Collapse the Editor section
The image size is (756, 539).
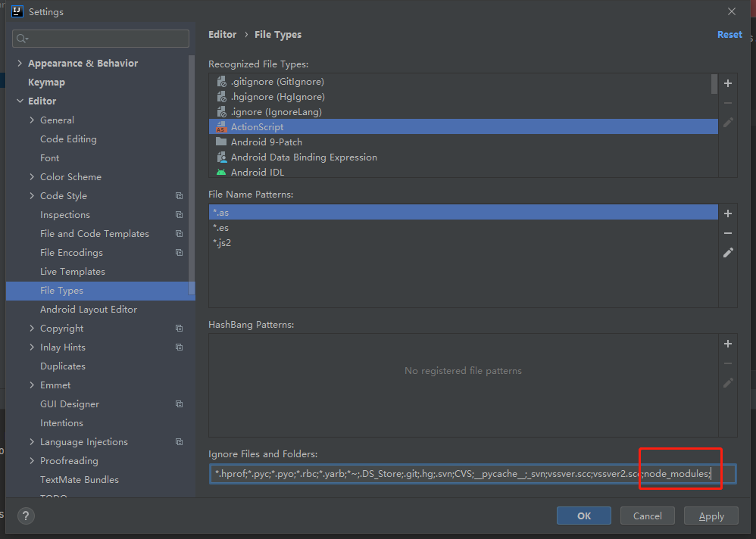20,101
